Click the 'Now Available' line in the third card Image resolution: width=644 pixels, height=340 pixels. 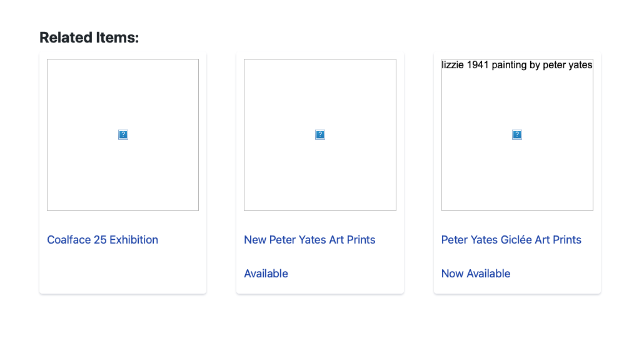point(476,274)
